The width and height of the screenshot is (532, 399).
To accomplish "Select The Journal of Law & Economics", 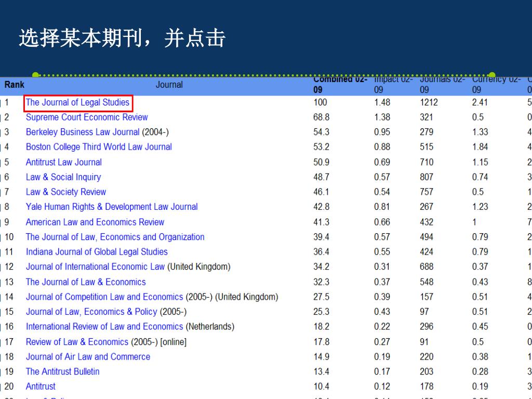I will point(86,282).
